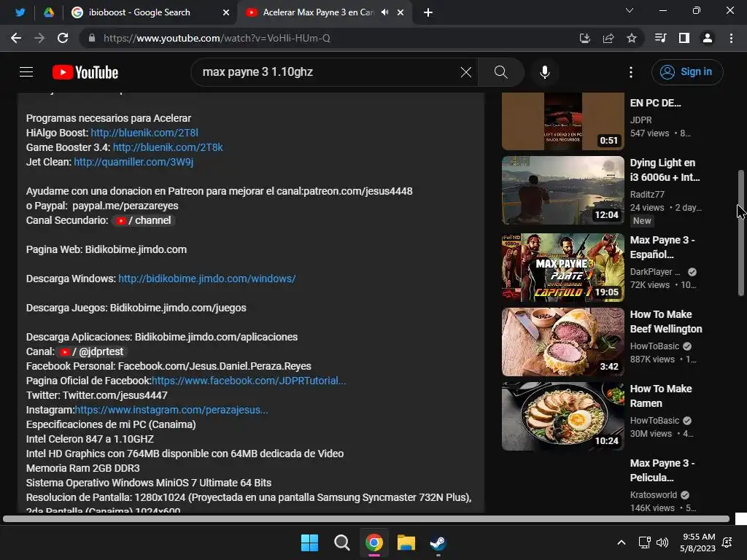Click the horizontal page scrollbar
747x560 pixels.
coord(366,518)
